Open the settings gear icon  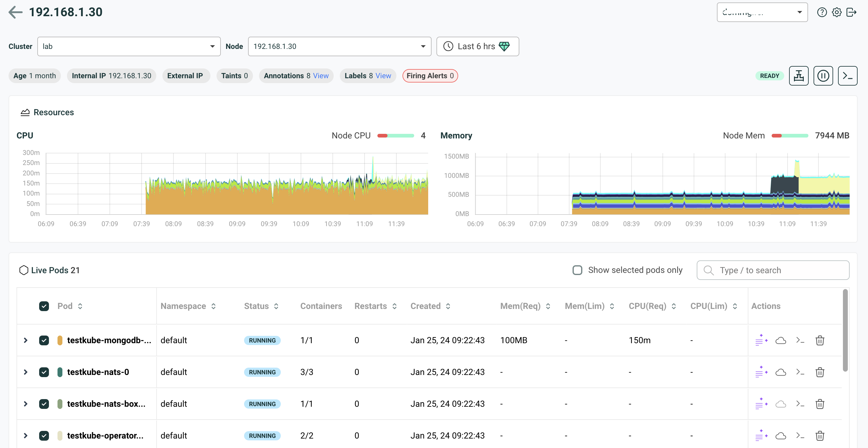click(x=836, y=13)
